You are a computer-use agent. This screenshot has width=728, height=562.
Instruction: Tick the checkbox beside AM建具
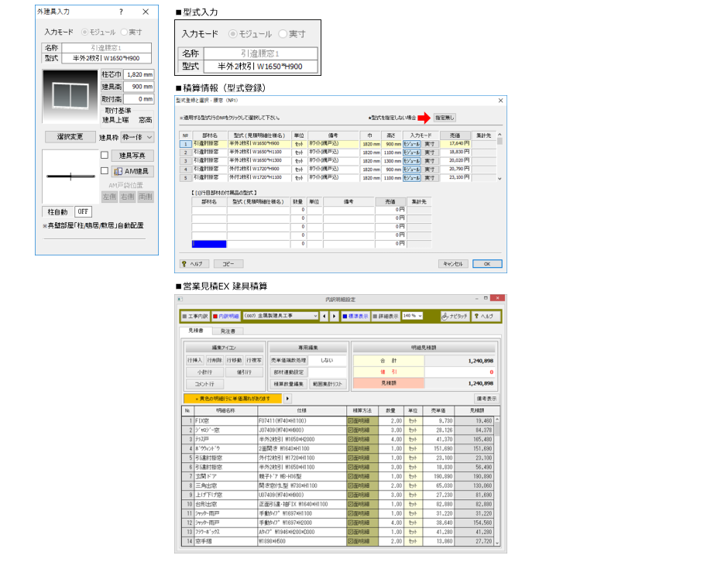105,171
